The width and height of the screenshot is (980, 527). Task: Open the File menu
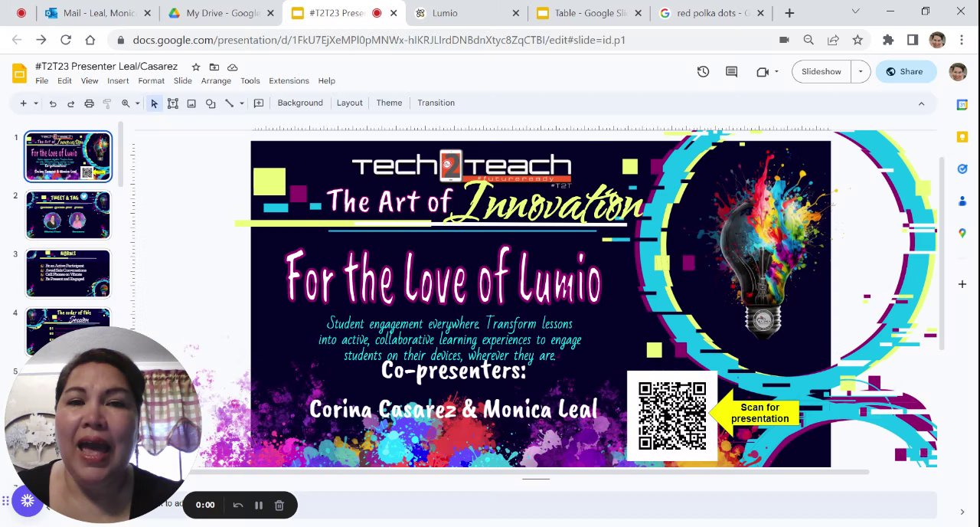[41, 80]
